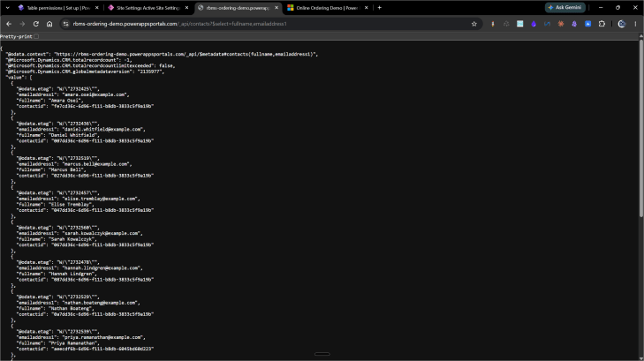Open the orange starburst extension icon
644x361 pixels.
click(561, 24)
